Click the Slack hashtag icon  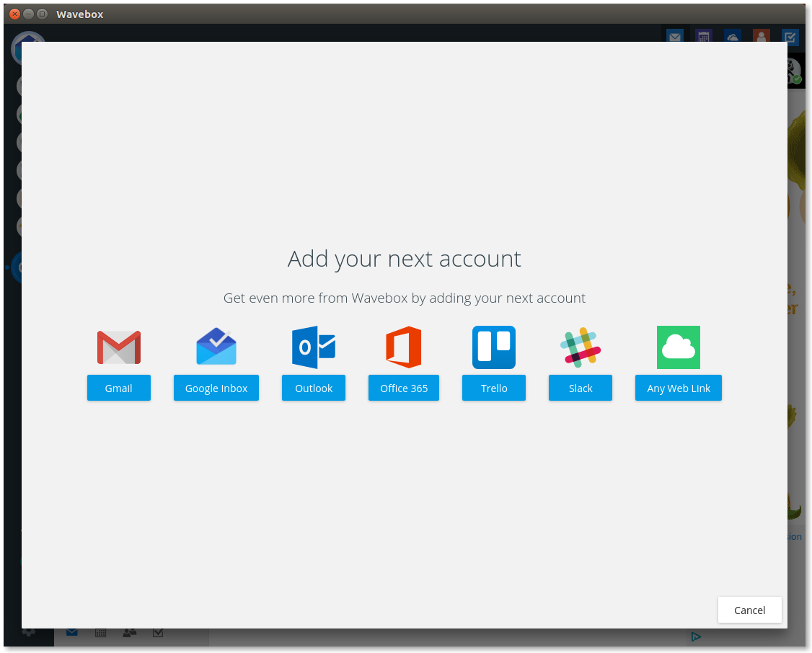[x=581, y=347]
